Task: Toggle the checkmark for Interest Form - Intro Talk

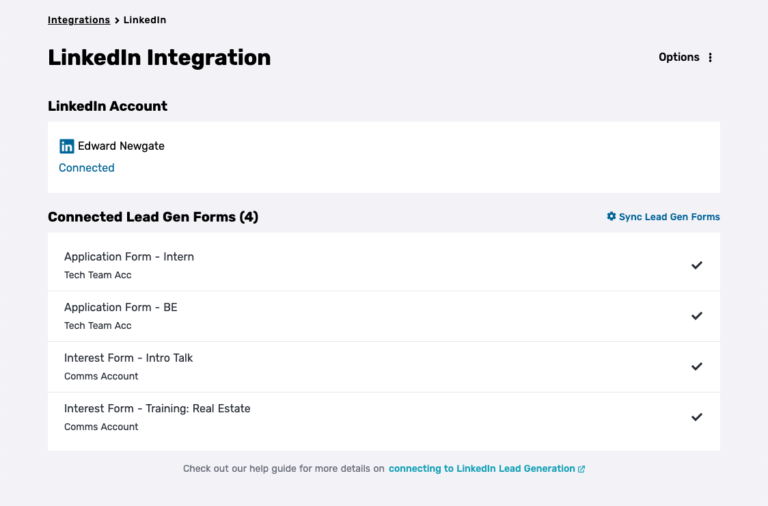Action: (x=696, y=366)
